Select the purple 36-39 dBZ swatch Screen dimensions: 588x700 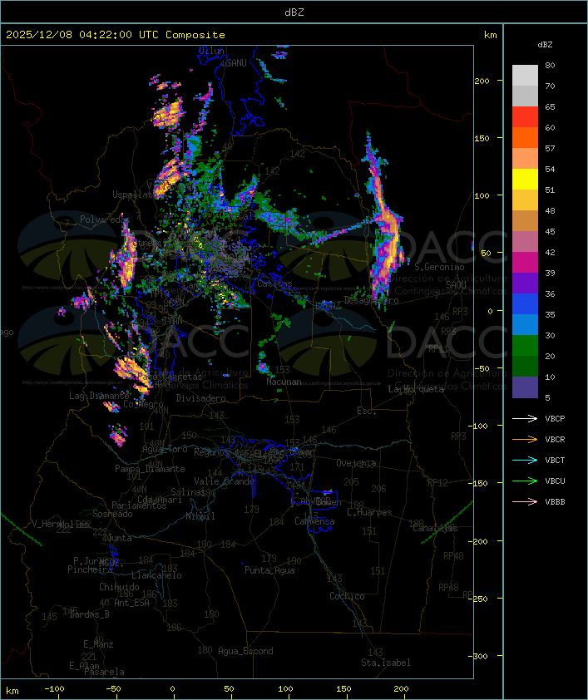click(x=525, y=283)
